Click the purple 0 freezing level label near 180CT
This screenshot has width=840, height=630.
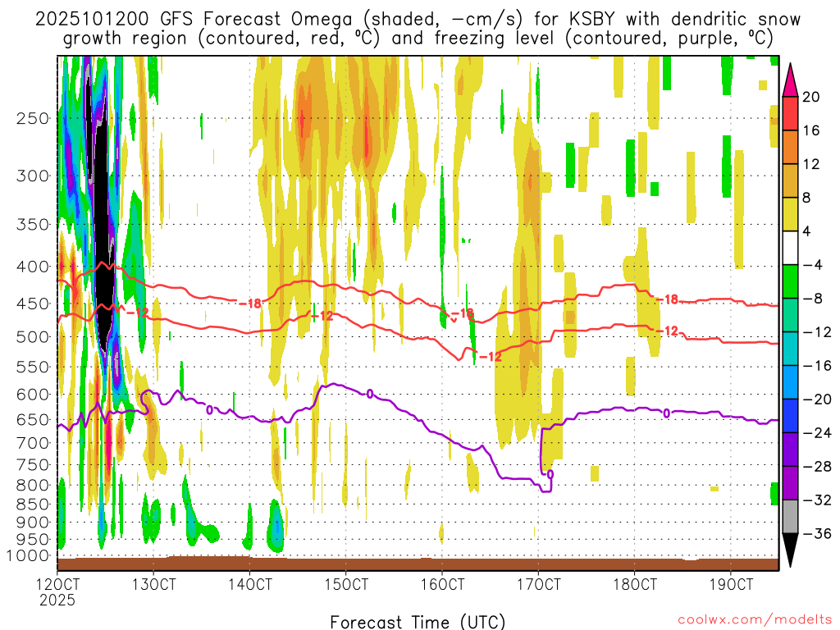(666, 413)
